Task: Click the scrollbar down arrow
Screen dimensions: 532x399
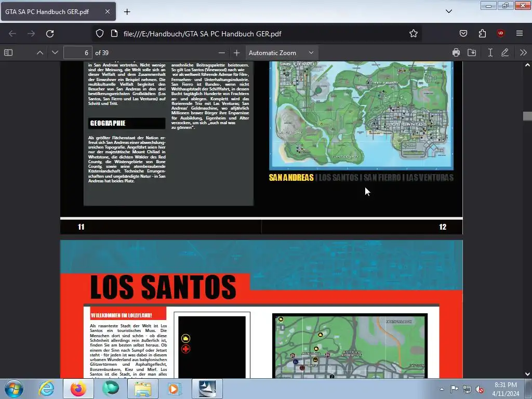Action: pos(527,374)
